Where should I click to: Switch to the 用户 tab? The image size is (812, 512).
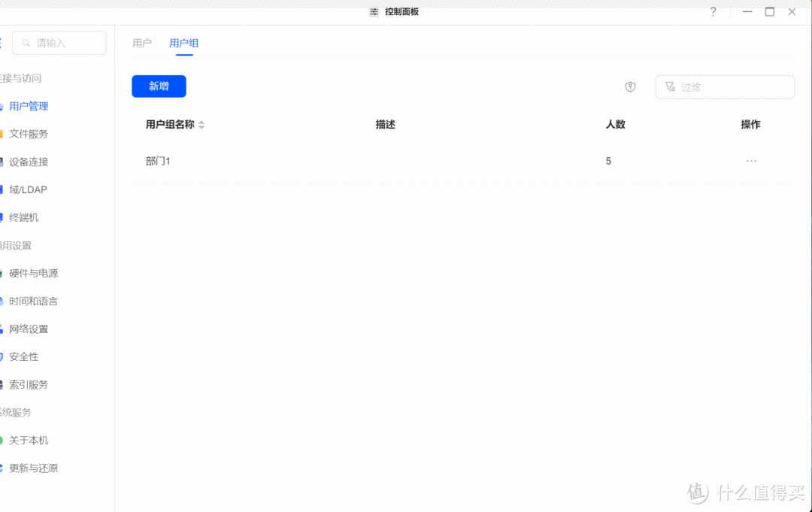[142, 43]
